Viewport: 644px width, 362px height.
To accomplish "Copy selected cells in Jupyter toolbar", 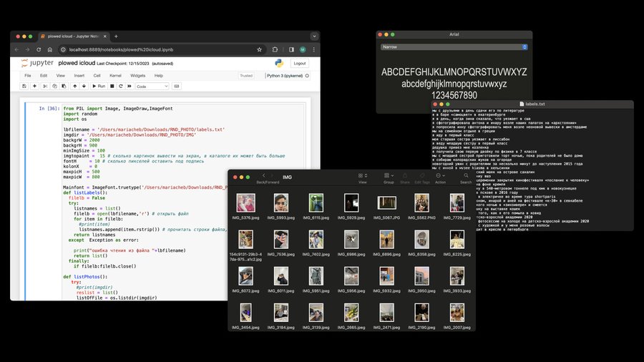I will [54, 86].
